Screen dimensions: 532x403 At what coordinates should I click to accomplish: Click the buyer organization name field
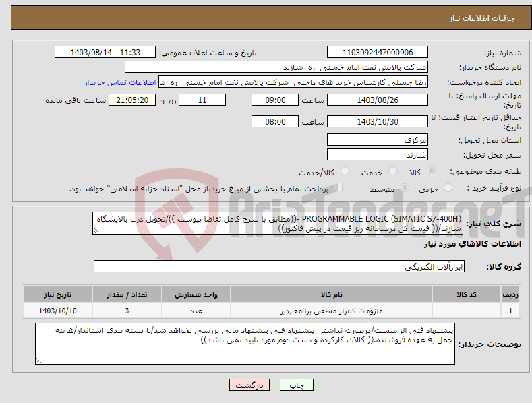tap(276, 67)
